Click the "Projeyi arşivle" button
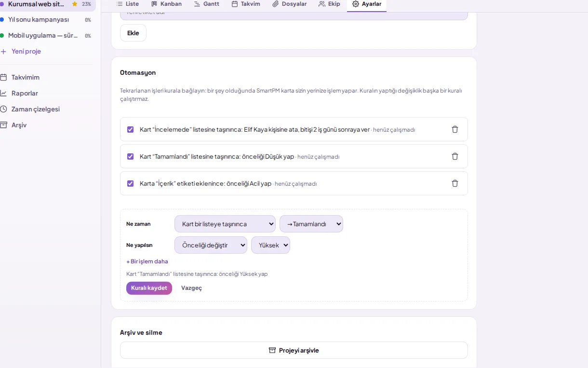Image resolution: width=588 pixels, height=368 pixels. point(294,350)
